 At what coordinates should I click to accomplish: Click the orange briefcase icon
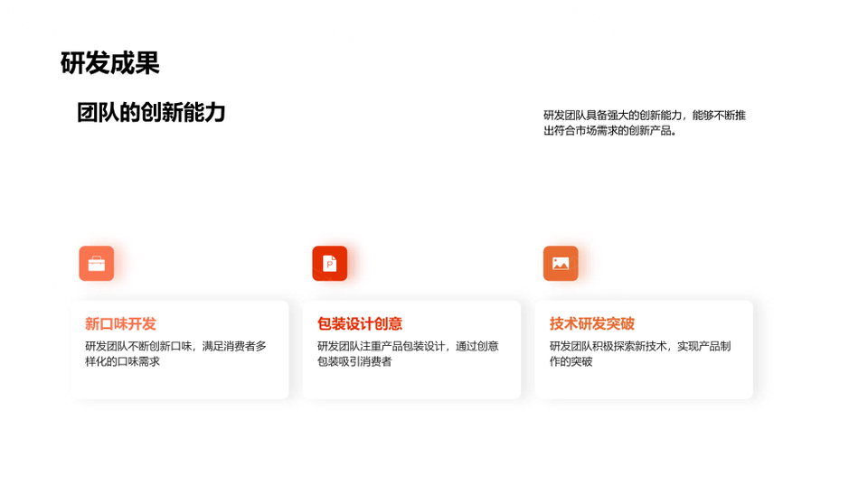click(96, 264)
